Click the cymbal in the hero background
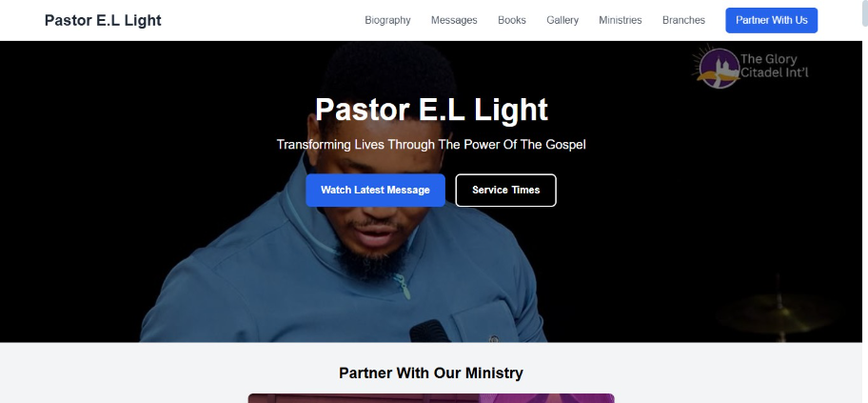 click(776, 312)
